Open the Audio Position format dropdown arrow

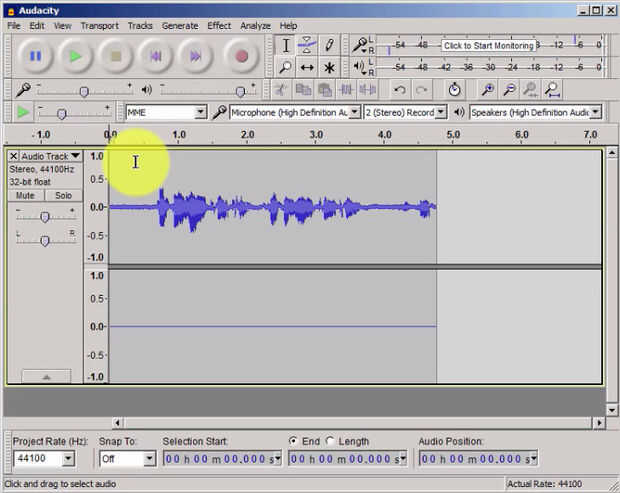pos(533,459)
